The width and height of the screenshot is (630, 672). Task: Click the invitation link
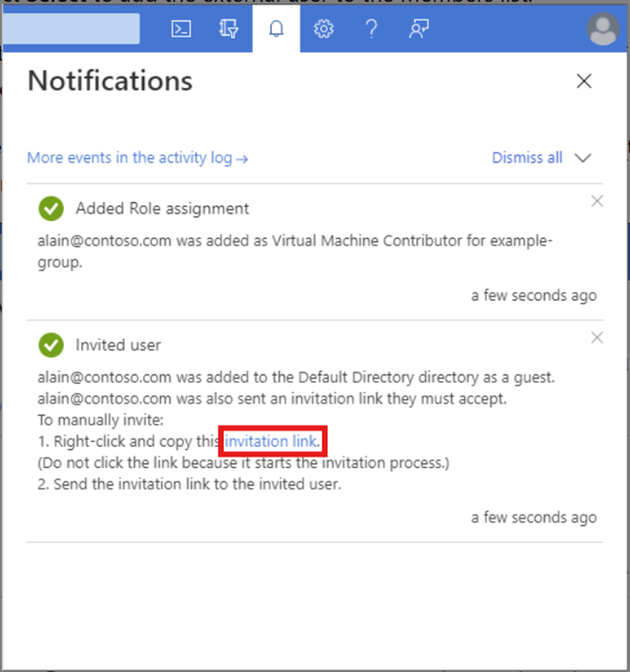pos(272,441)
